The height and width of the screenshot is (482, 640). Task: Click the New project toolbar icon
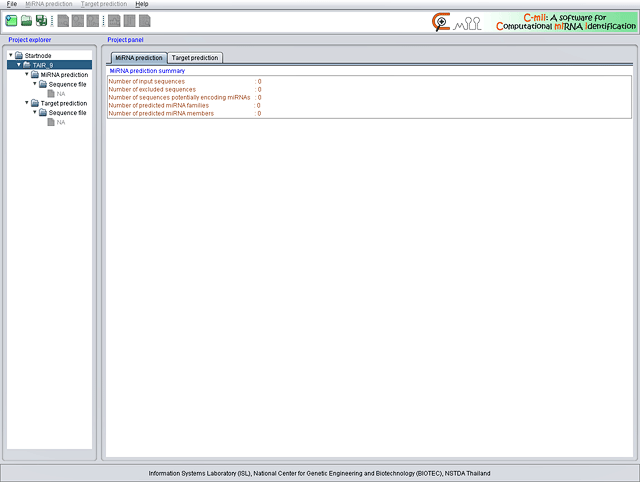pos(10,21)
